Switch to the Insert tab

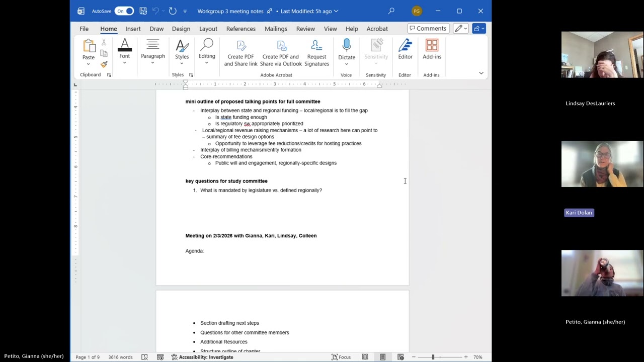point(133,29)
